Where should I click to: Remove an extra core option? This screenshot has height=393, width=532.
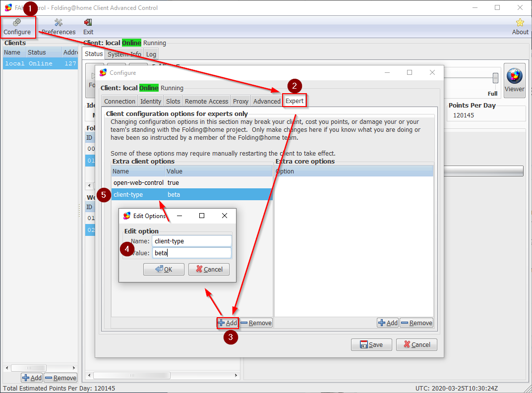pyautogui.click(x=416, y=323)
